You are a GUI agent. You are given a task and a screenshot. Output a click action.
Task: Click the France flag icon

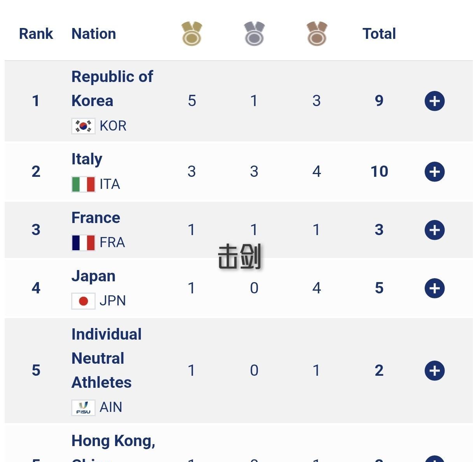coord(83,242)
